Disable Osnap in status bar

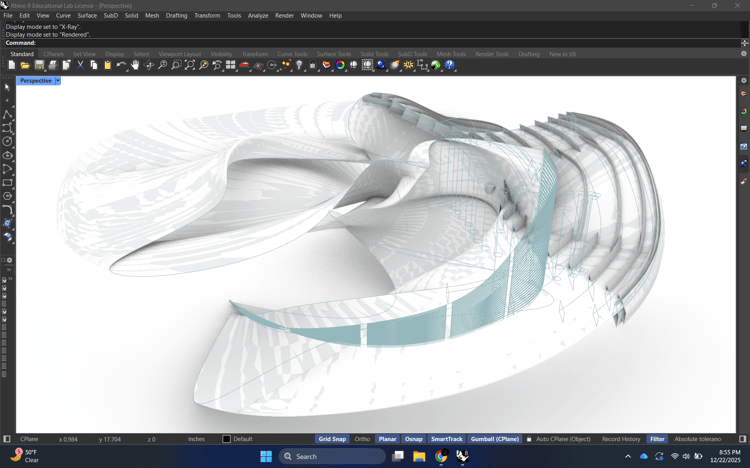point(413,439)
